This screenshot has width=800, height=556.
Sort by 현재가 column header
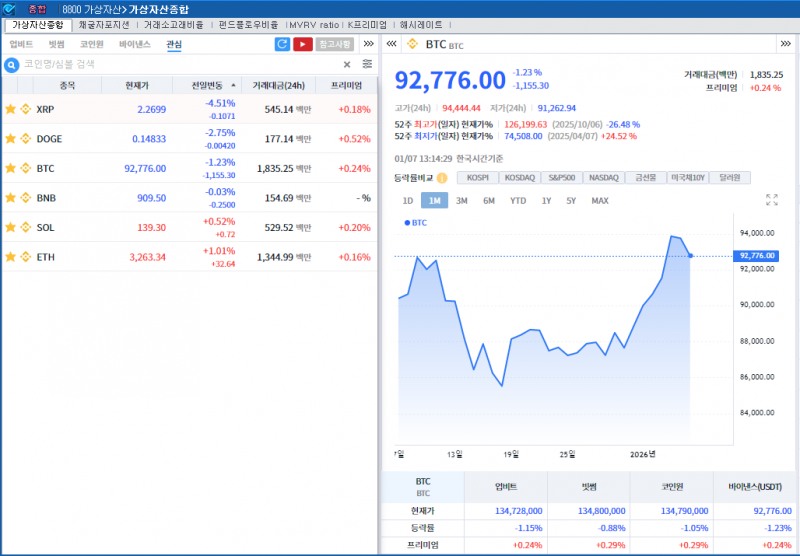click(137, 85)
